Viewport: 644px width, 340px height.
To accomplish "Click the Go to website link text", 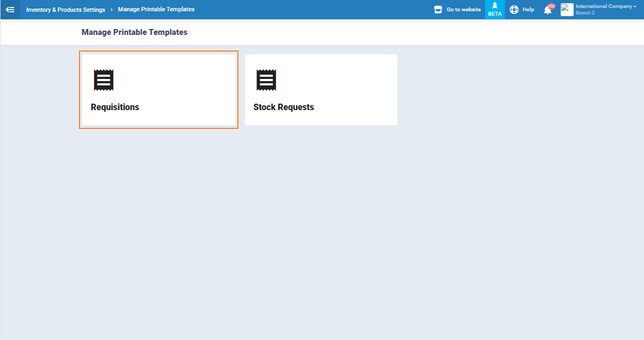I will click(464, 10).
